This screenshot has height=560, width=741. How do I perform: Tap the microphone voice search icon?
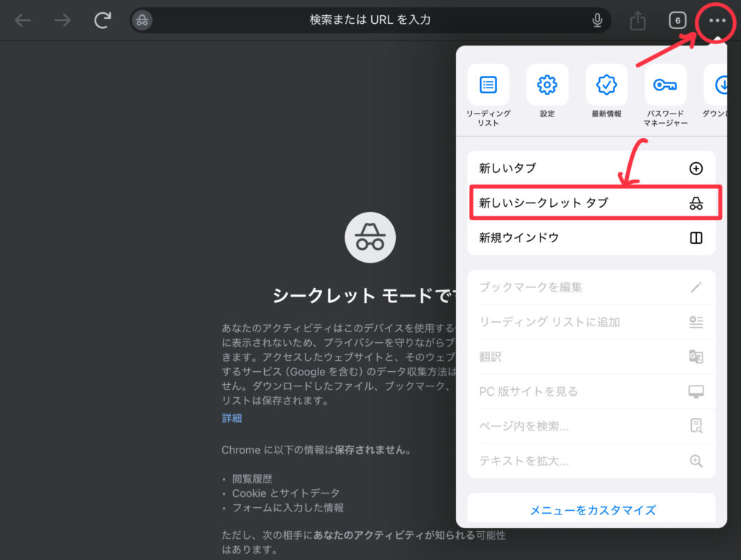pyautogui.click(x=597, y=20)
